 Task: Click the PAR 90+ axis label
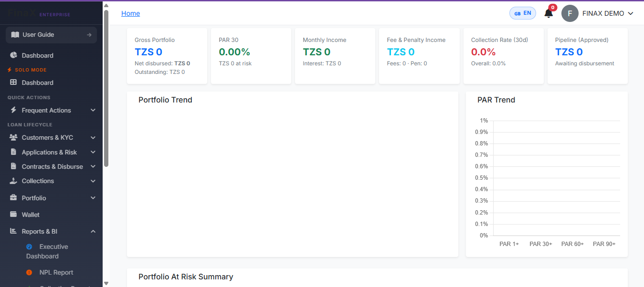(604, 244)
